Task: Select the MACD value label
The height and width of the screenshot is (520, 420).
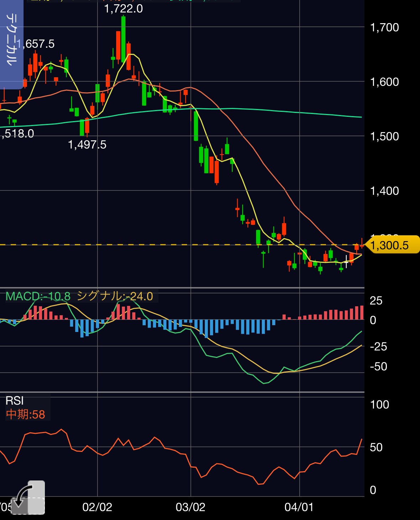Action: (38, 296)
